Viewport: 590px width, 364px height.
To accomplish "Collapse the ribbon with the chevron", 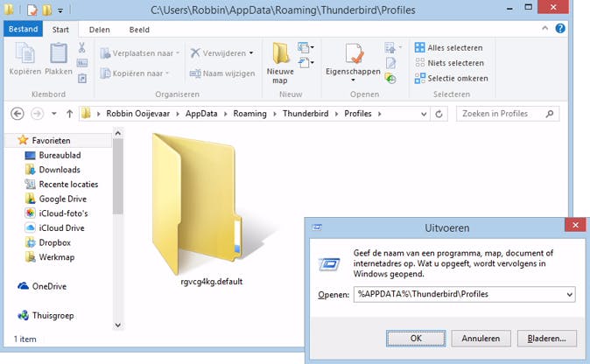I will point(544,28).
